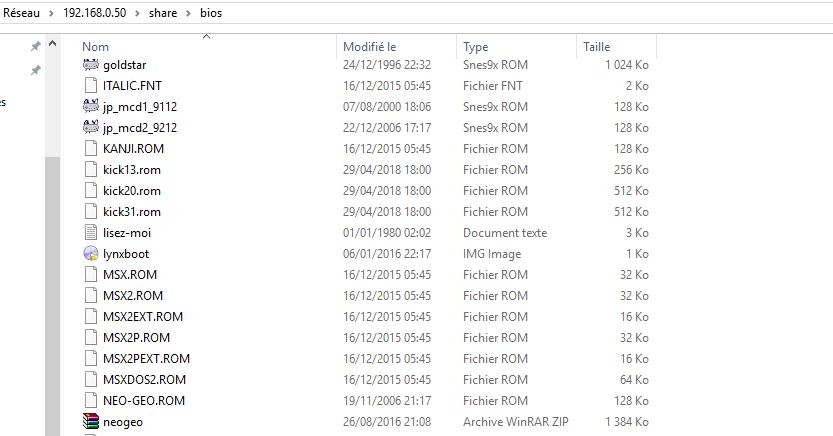Open chevron after Réseau in address bar
This screenshot has width=833, height=436.
pyautogui.click(x=51, y=13)
